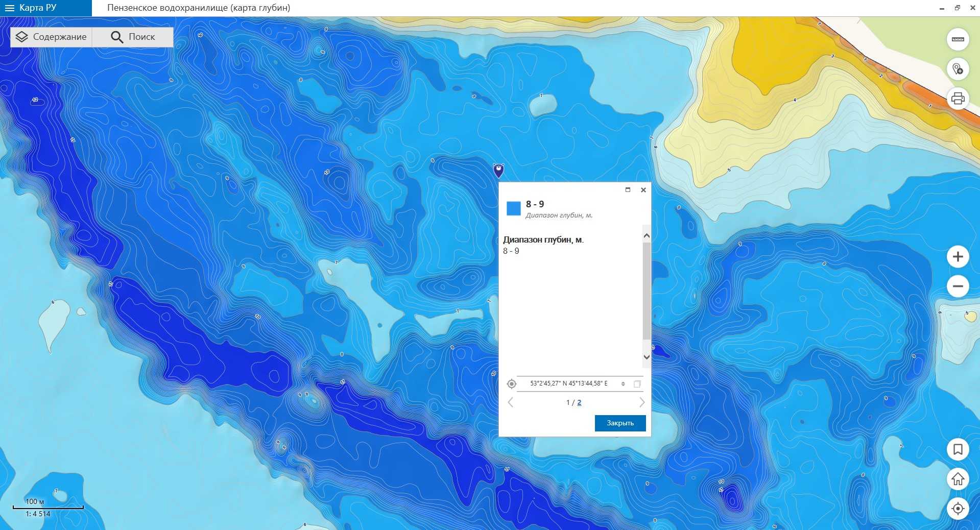Open the Содержание layers panel
Image resolution: width=980 pixels, height=530 pixels.
coord(51,37)
